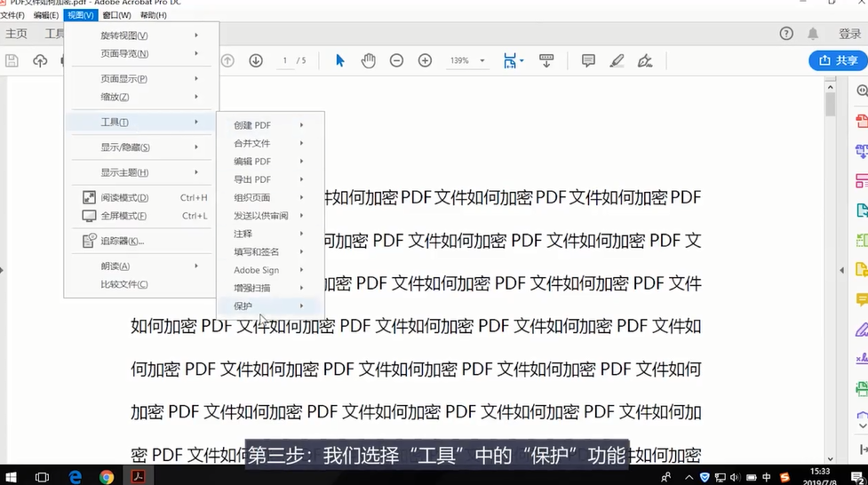Activate the hand pan tool
868x485 pixels.
tap(368, 60)
